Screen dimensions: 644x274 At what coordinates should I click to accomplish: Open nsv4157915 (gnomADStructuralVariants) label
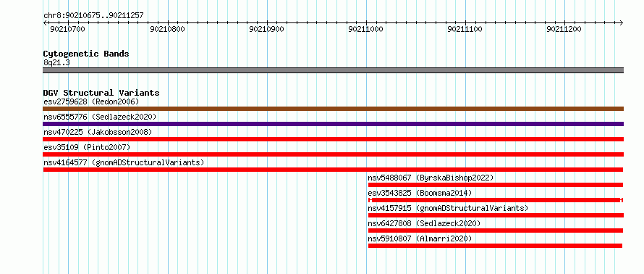click(x=448, y=208)
